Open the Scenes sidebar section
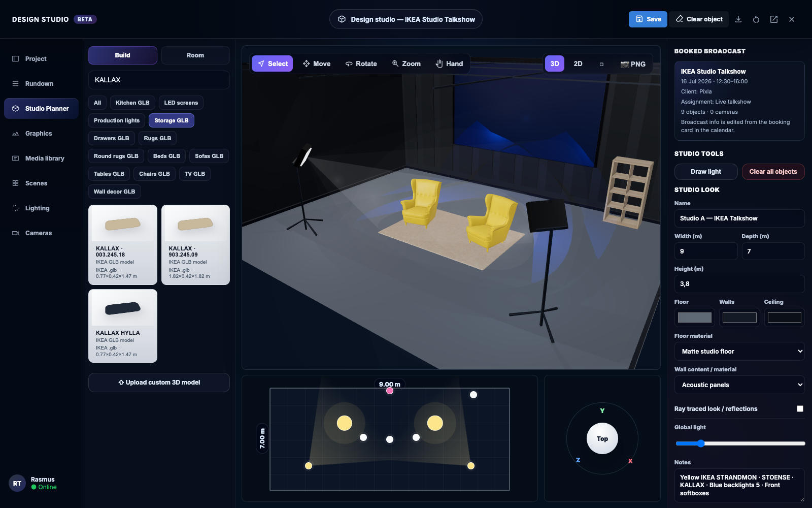 point(41,183)
